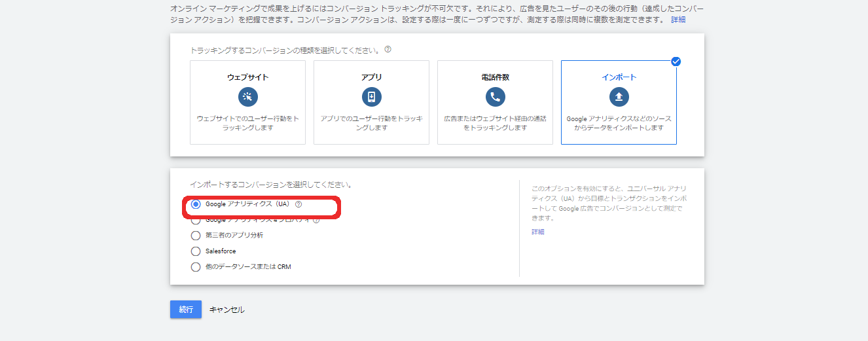868x341 pixels.
Task: Select the 電話件数 conversion card
Action: coord(495,102)
